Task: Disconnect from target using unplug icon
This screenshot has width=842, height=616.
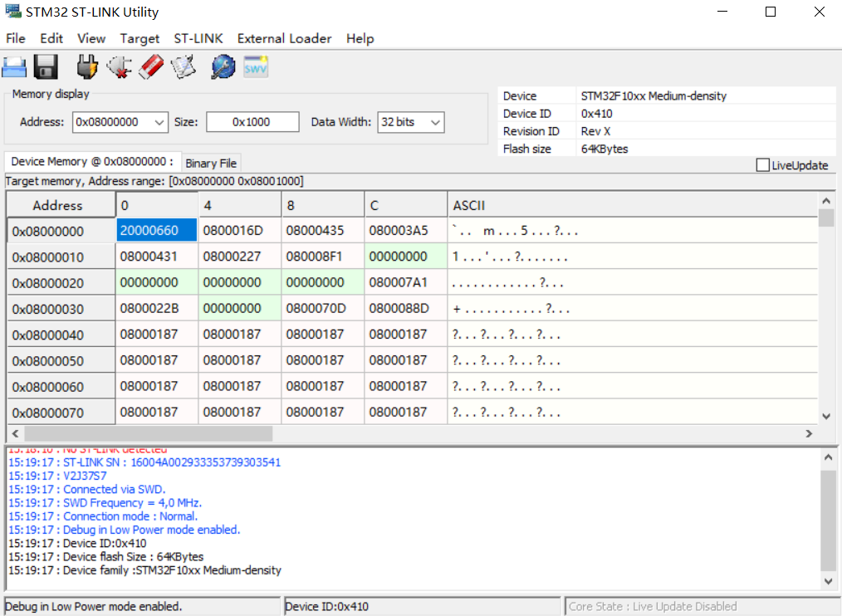Action: pyautogui.click(x=120, y=67)
